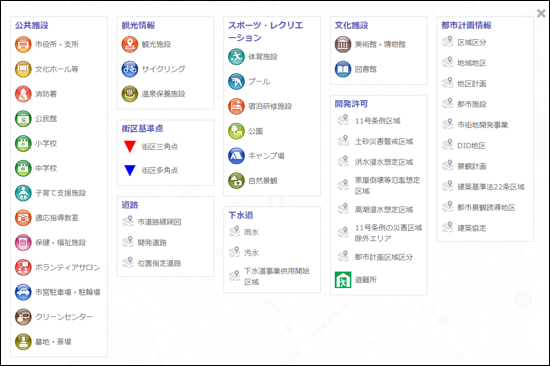Select the 公民館 icon
The width and height of the screenshot is (550, 366).
pyautogui.click(x=23, y=119)
